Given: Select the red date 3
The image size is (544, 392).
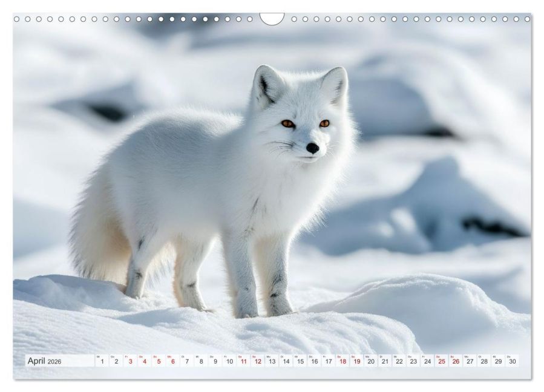Looking at the screenshot, I should click(130, 361).
